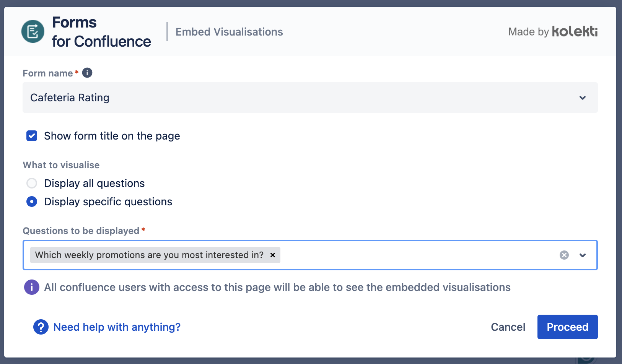
Task: Click the blue question mark help icon
Action: 41,327
